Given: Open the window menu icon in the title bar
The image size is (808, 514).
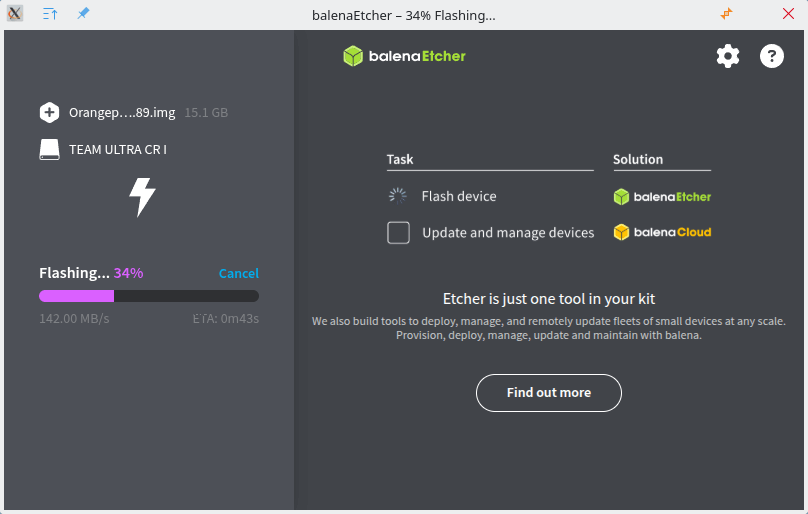Looking at the screenshot, I should coord(16,15).
